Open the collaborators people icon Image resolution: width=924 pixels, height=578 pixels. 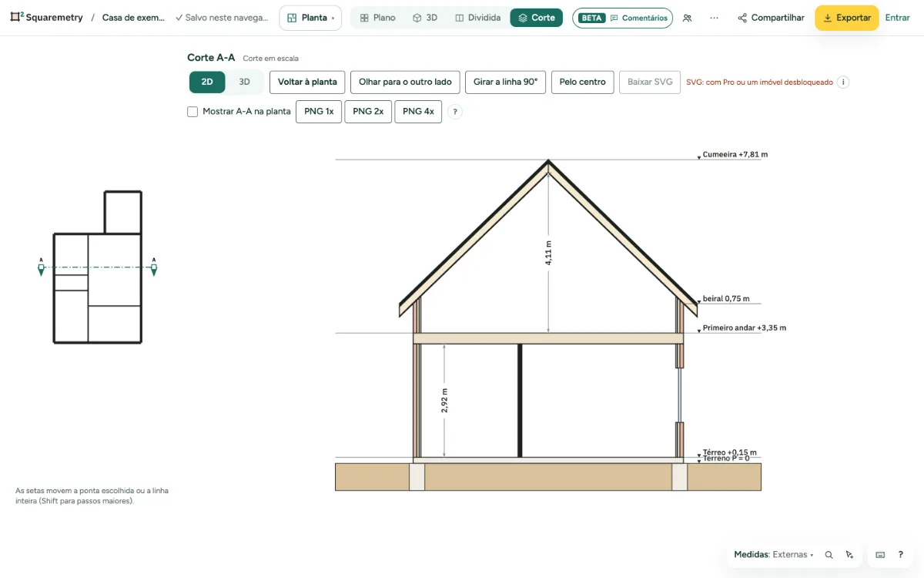coord(687,18)
